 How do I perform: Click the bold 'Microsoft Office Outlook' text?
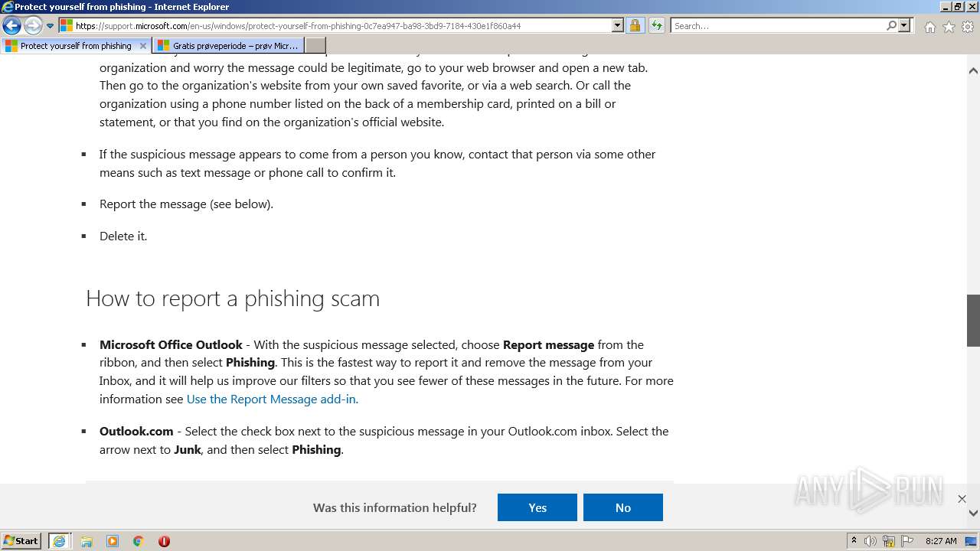click(171, 344)
